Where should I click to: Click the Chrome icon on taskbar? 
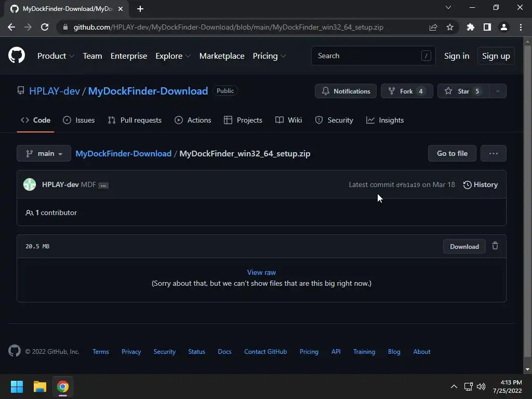point(63,387)
